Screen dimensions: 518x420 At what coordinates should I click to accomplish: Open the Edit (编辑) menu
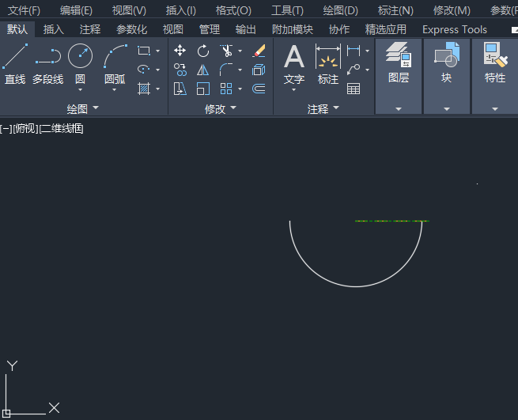pos(76,10)
